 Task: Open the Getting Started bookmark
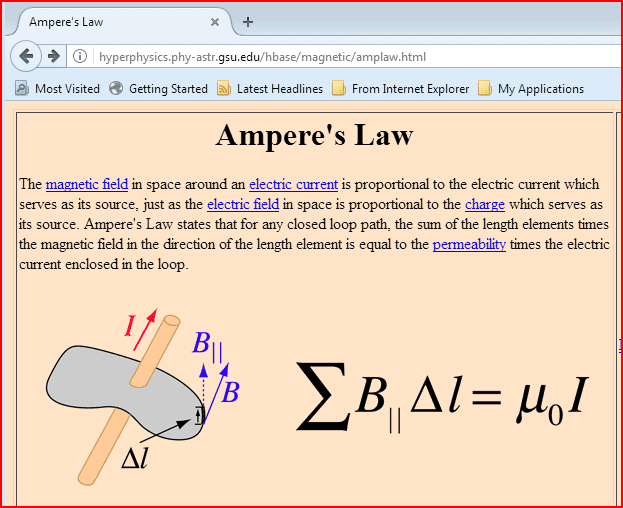(158, 89)
